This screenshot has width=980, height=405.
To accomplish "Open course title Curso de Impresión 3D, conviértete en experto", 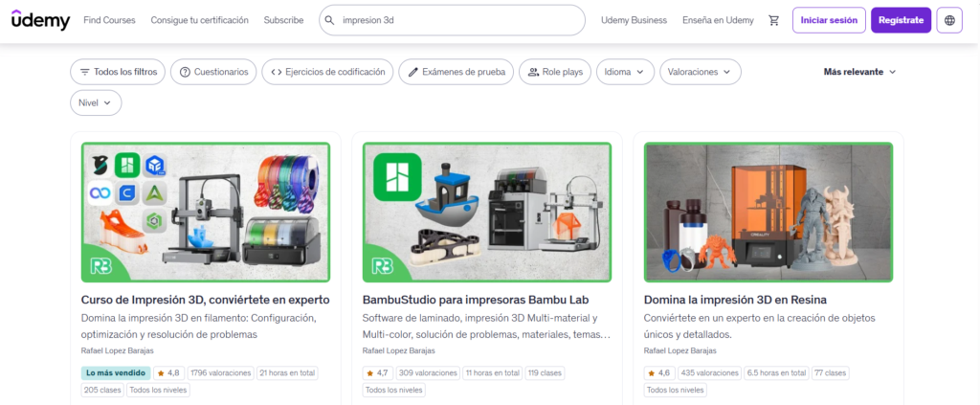I will [206, 300].
